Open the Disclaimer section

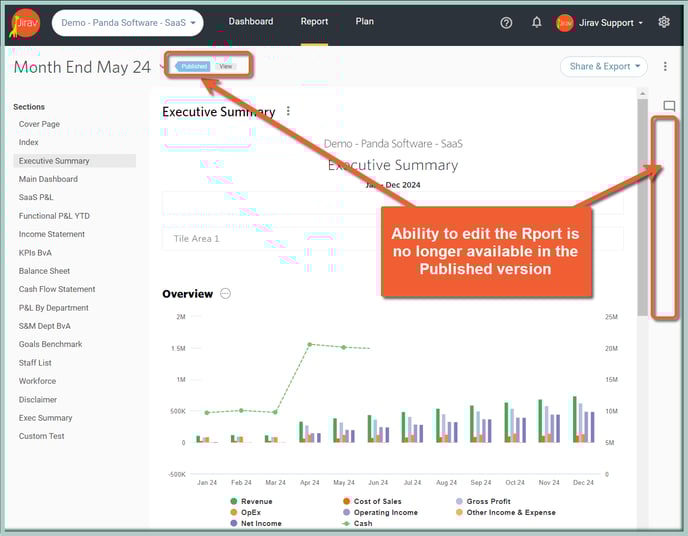click(x=38, y=400)
